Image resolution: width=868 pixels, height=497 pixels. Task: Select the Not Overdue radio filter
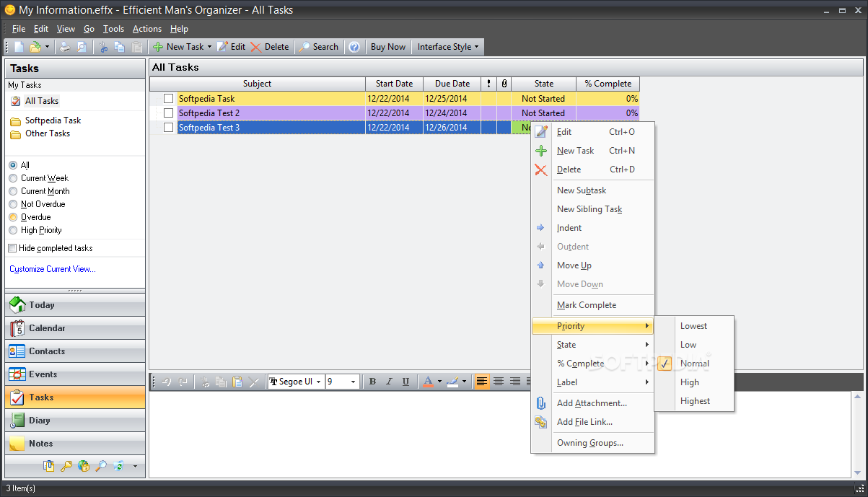click(x=13, y=204)
